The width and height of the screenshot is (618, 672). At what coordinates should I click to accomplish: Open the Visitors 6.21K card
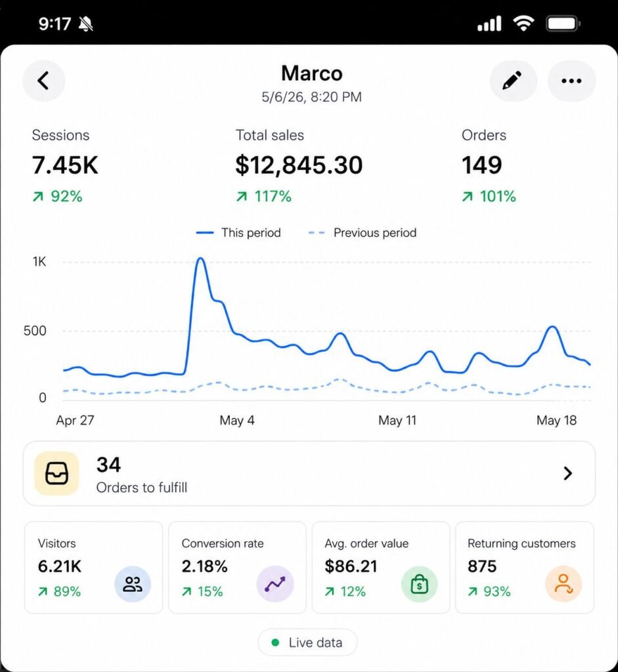pos(93,568)
